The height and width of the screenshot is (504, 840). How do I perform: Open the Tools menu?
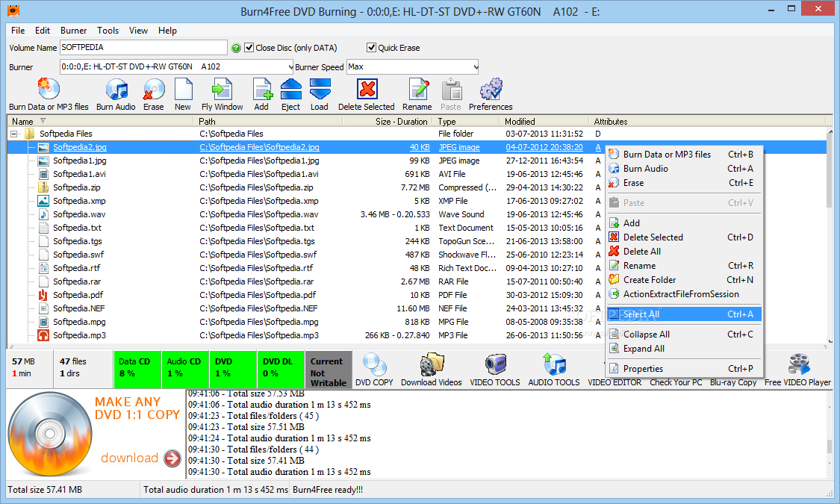coord(108,31)
